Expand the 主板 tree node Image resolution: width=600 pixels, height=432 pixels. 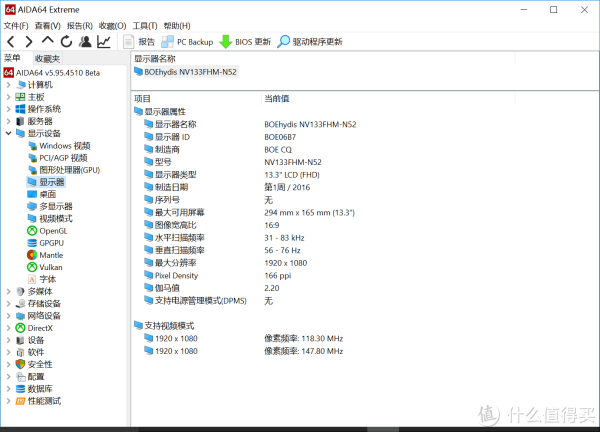tap(8, 97)
